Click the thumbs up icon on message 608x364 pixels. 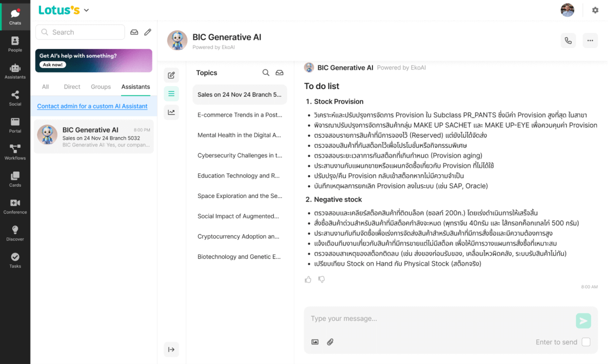tap(308, 279)
